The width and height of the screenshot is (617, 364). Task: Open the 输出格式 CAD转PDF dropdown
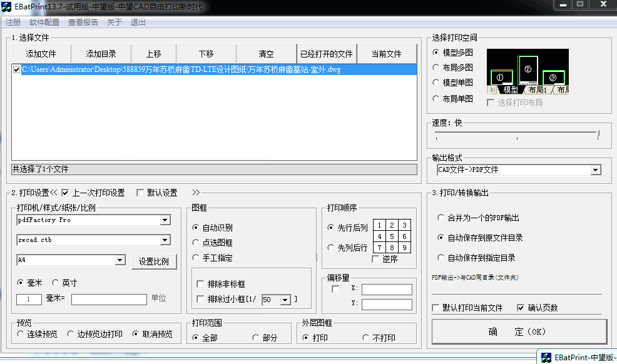596,169
